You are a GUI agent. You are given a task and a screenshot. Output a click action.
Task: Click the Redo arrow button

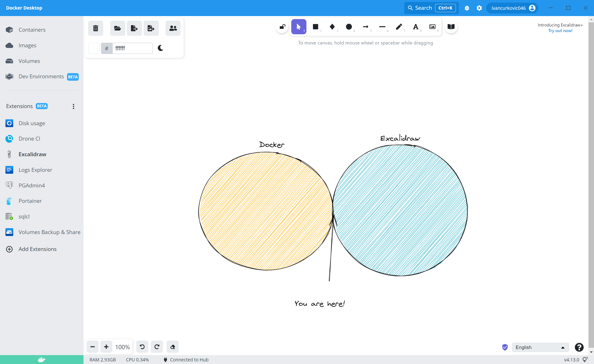click(x=157, y=347)
